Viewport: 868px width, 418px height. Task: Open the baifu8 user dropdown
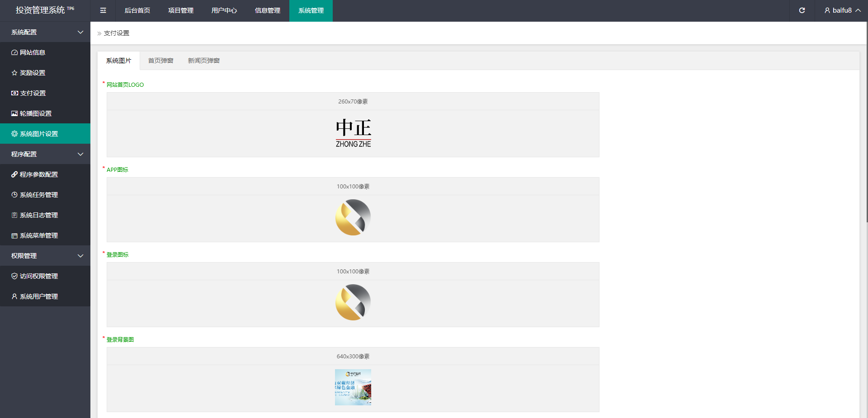click(x=842, y=10)
